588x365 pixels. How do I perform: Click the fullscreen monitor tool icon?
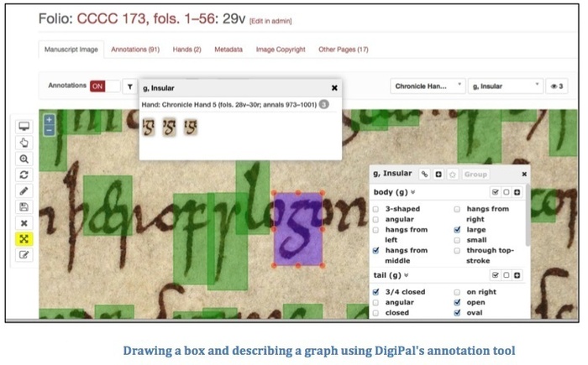tap(24, 127)
